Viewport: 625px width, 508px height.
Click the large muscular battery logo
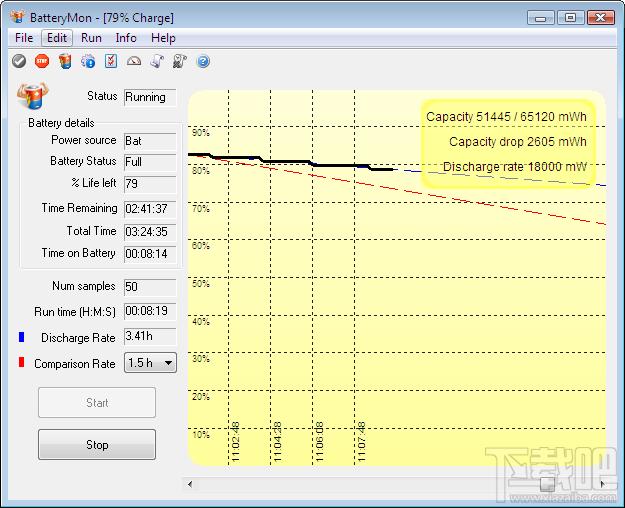pos(33,95)
